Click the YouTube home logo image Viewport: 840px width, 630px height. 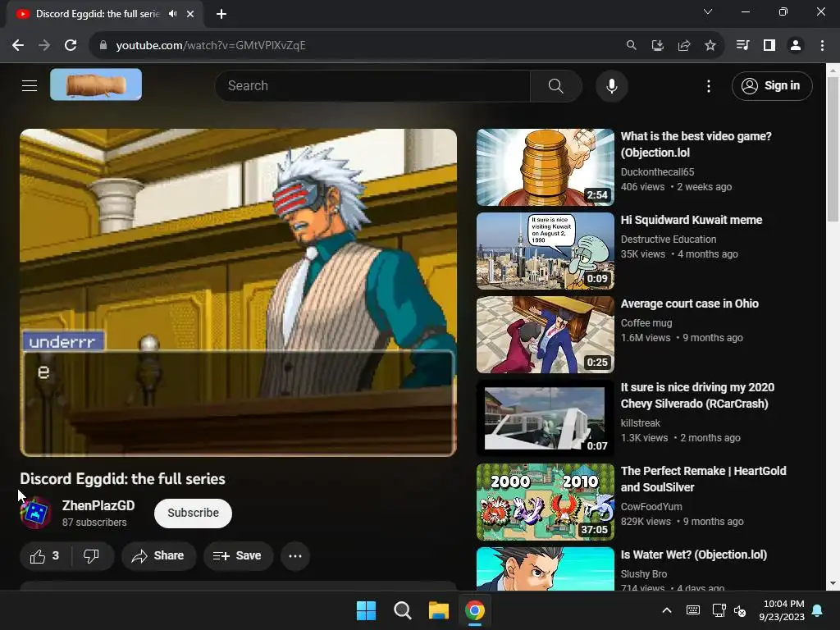tap(96, 84)
